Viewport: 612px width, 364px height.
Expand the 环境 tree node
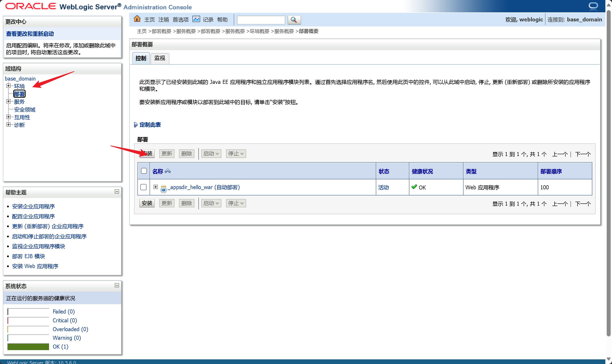[9, 86]
